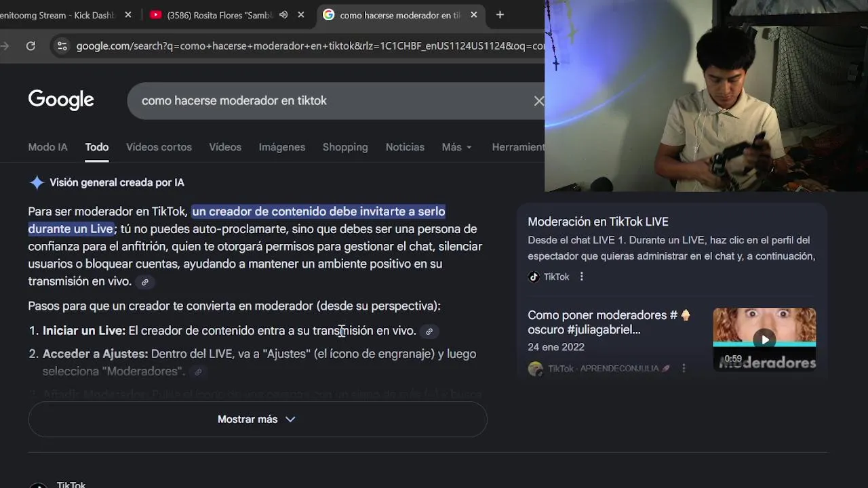Open source link icon after first paragraph
This screenshot has height=488, width=868.
144,282
